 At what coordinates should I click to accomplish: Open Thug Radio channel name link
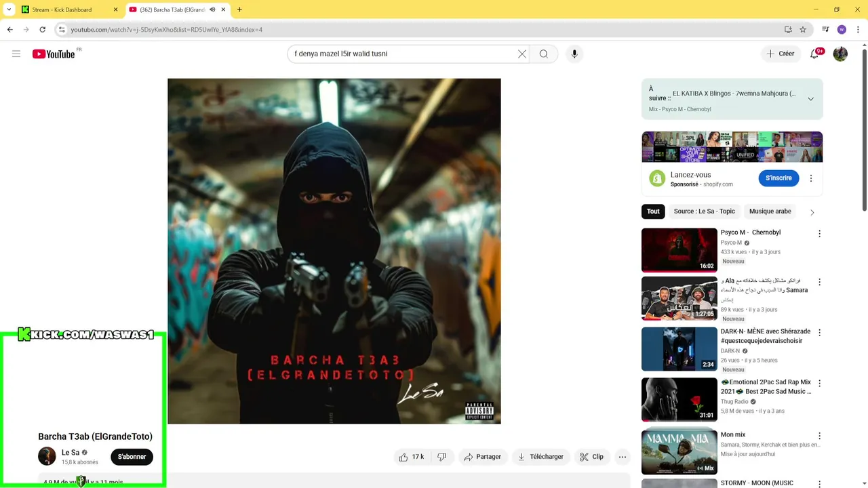point(734,401)
